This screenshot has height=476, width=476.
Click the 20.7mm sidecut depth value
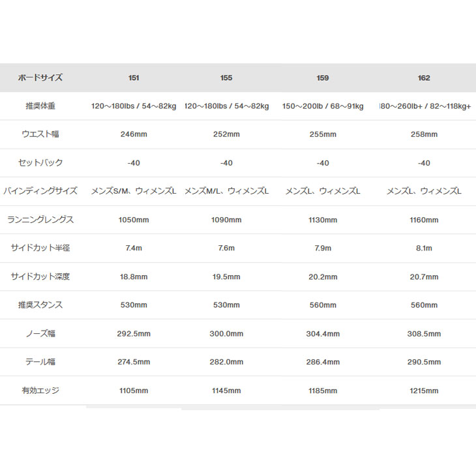click(x=424, y=277)
